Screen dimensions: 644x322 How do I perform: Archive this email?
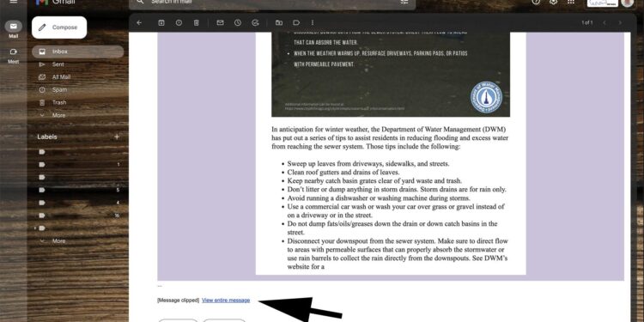tap(161, 23)
